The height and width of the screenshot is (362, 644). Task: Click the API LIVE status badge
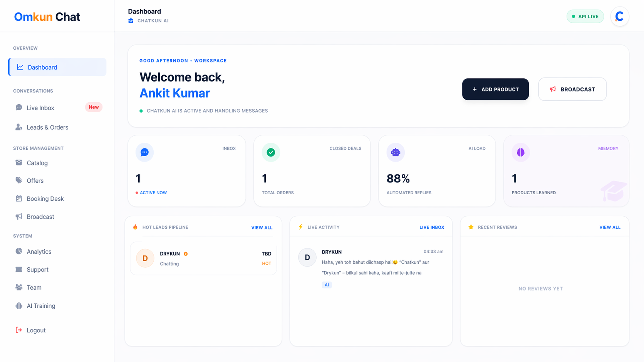585,16
